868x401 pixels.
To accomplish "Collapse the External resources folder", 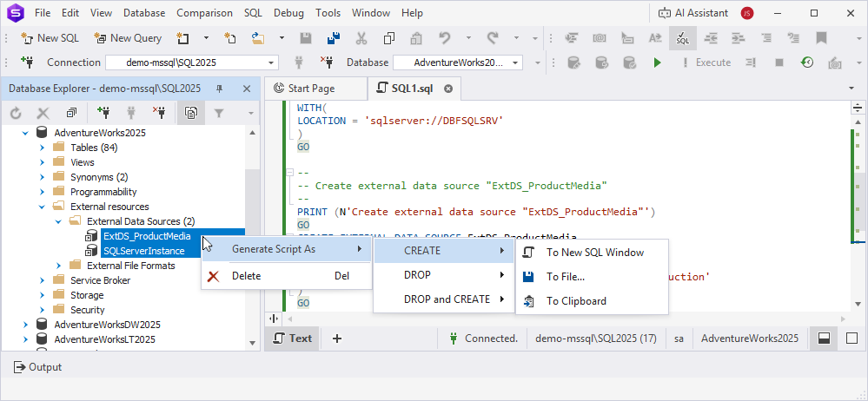I will coord(42,207).
